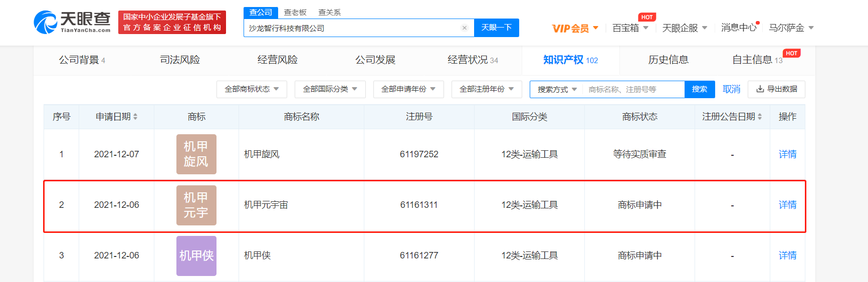Expand the VIP会员 menu
Viewport: 868px width, 282px height.
click(x=575, y=28)
